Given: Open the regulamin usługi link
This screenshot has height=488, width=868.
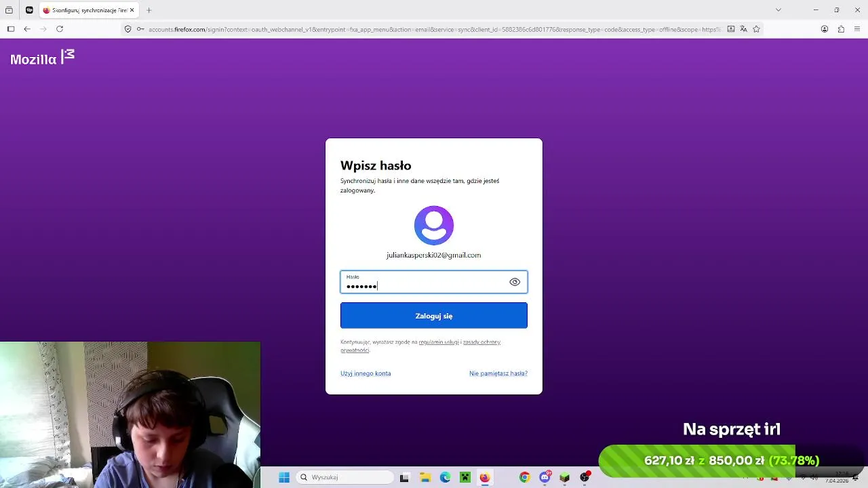Looking at the screenshot, I should pos(439,342).
